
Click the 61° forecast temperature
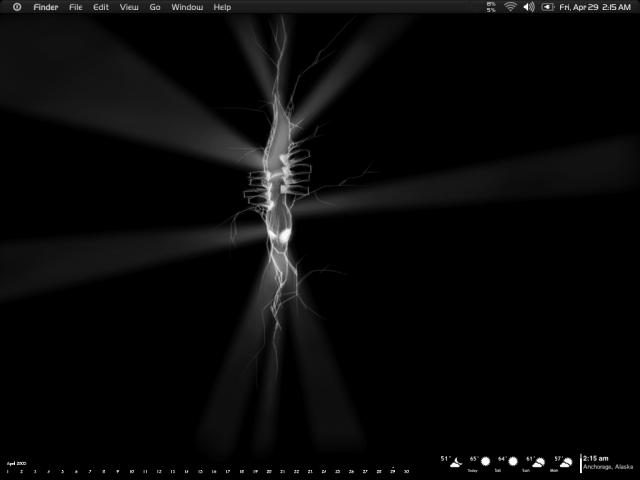530,459
